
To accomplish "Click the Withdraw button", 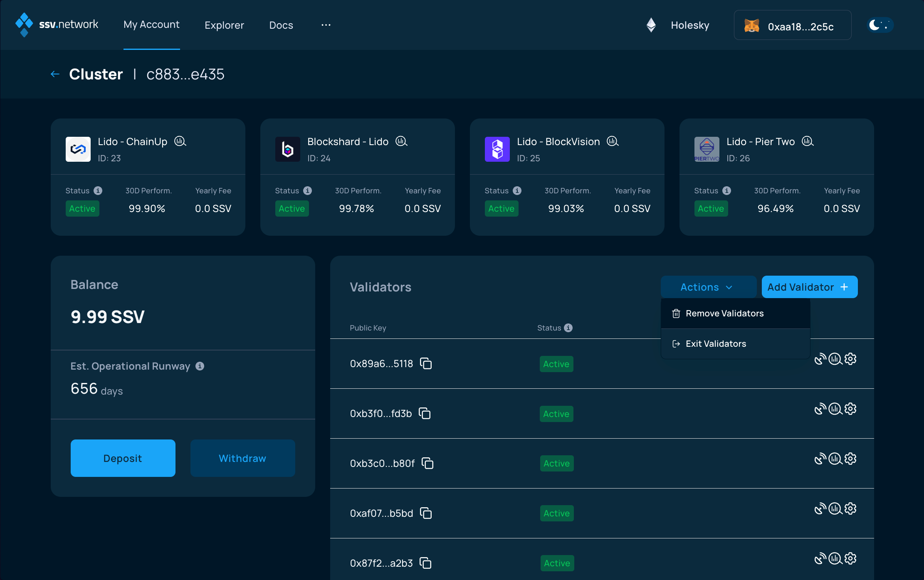I will 243,458.
